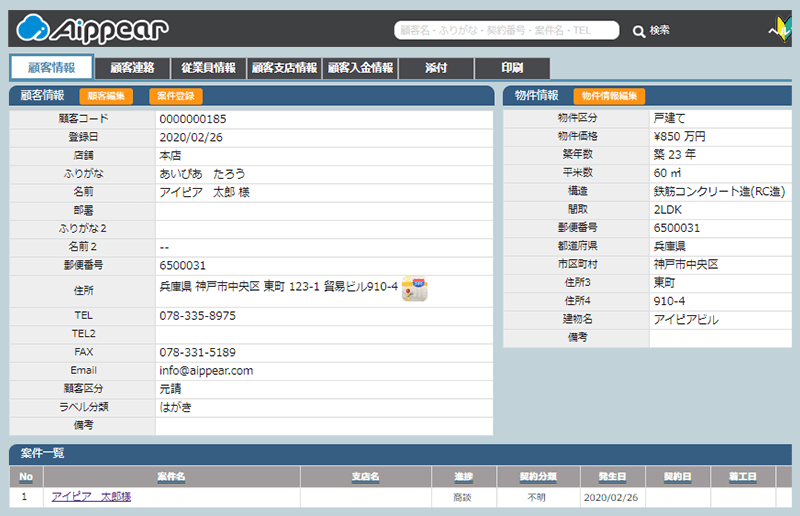The width and height of the screenshot is (800, 516).
Task: Open the 添付 attachments tab
Action: pyautogui.click(x=436, y=68)
